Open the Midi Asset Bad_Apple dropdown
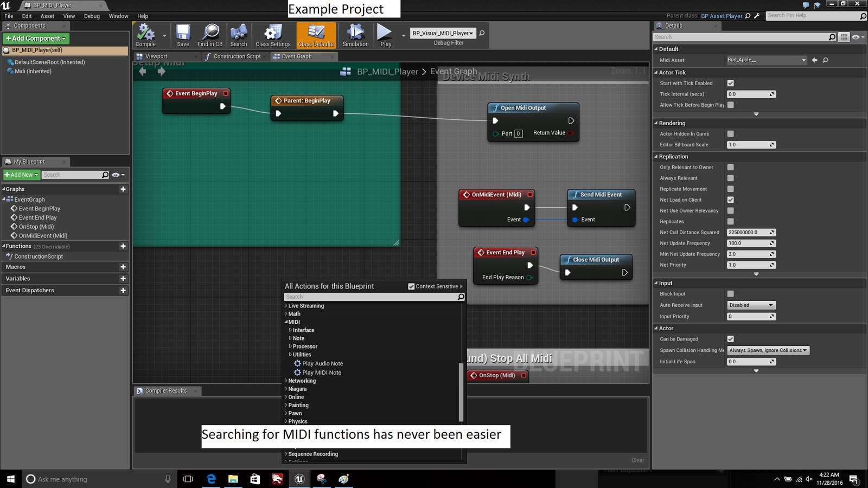868x488 pixels. tap(767, 60)
